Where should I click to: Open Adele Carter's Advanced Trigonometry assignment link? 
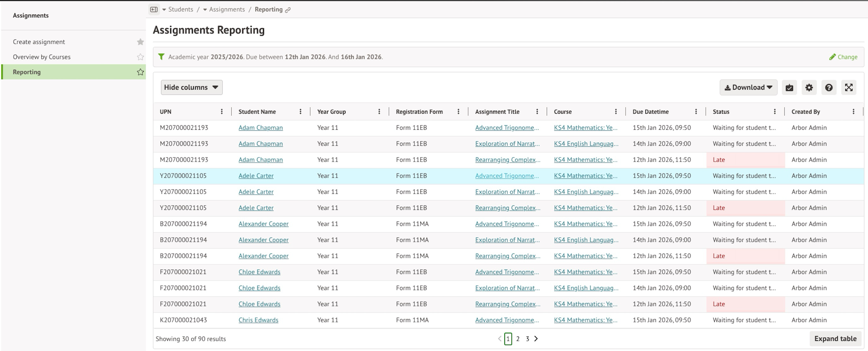coord(507,176)
